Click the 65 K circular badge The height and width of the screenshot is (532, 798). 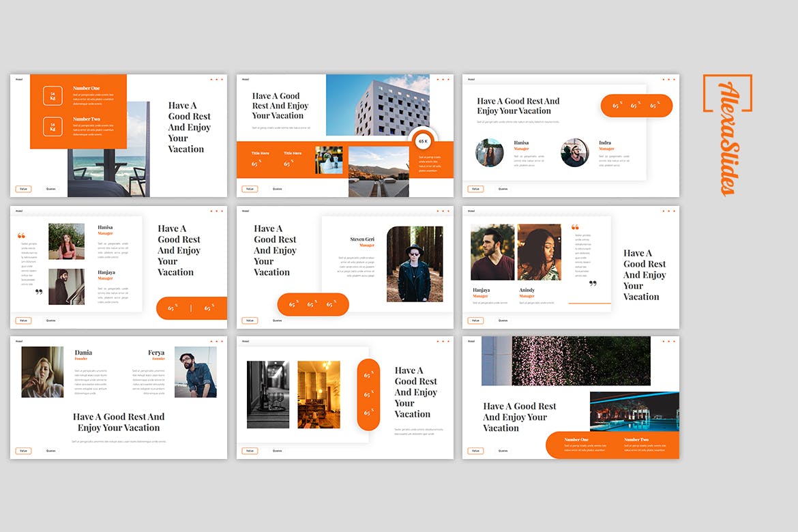point(423,141)
